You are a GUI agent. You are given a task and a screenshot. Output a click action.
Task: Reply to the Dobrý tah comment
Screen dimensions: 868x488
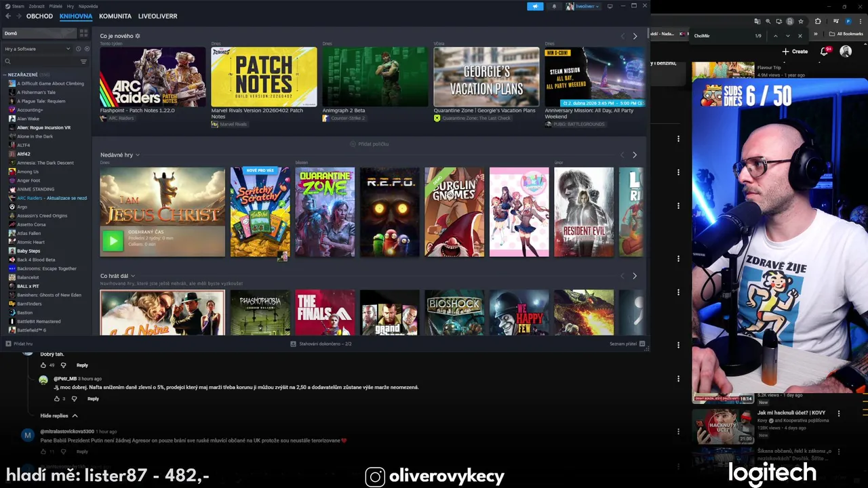click(x=82, y=365)
